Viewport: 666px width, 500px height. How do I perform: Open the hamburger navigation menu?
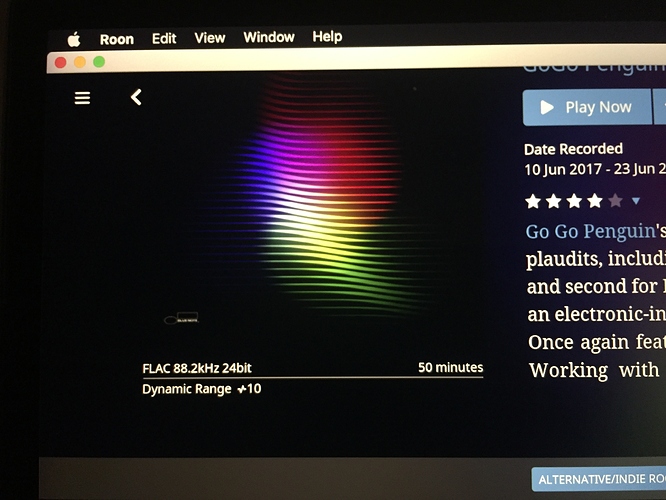pyautogui.click(x=82, y=98)
